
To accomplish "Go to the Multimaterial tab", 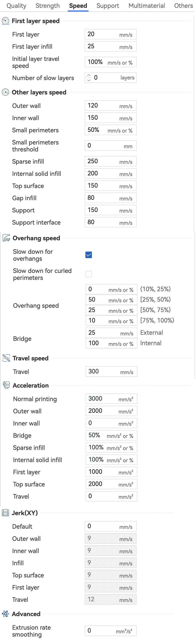I will click(x=147, y=6).
